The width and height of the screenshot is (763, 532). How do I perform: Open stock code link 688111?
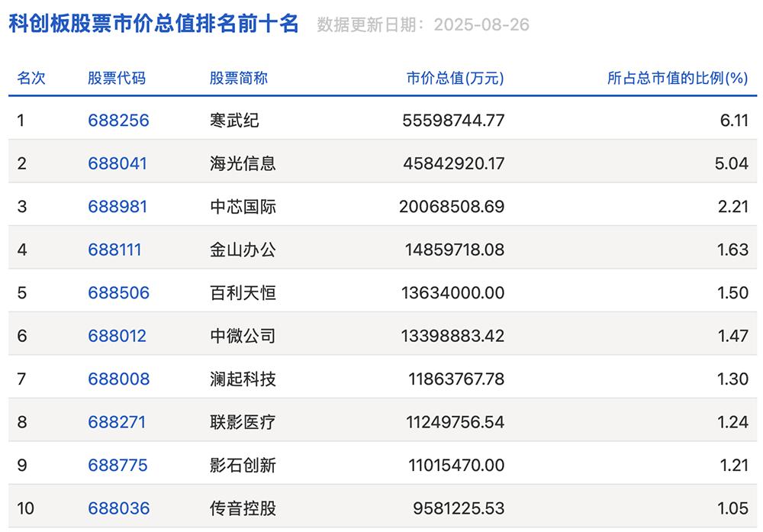pos(114,250)
